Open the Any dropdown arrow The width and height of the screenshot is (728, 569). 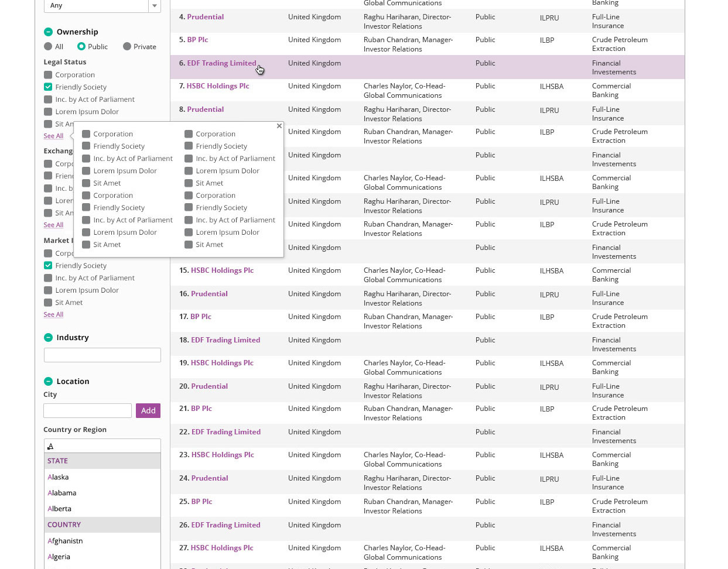(155, 5)
